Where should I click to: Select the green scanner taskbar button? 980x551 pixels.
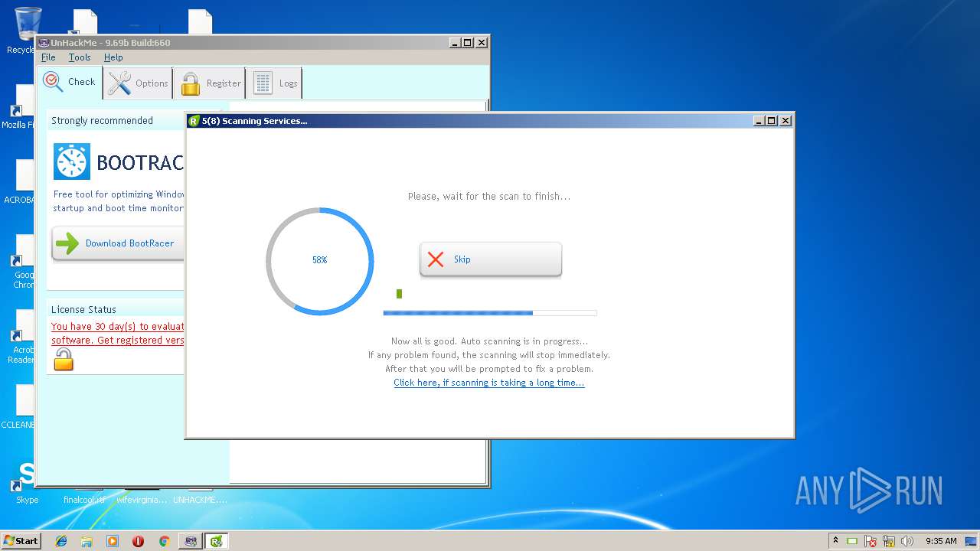[x=217, y=541]
